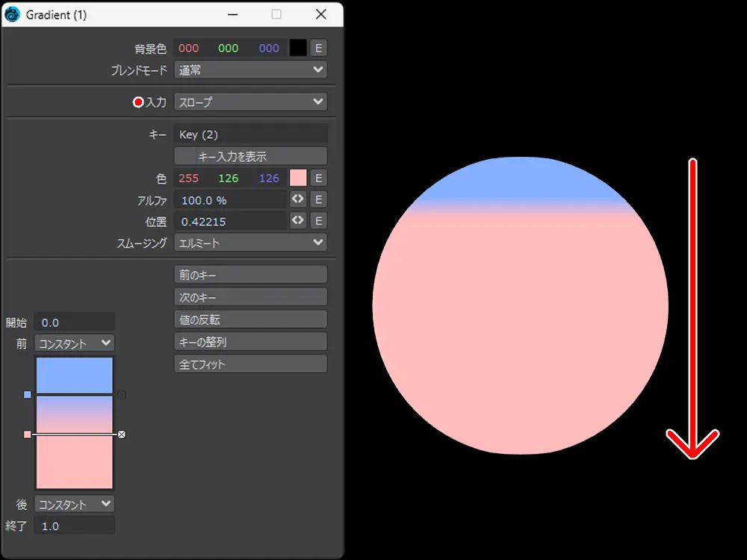This screenshot has width=747, height=560.
Task: Click the 値の反転 button
Action: (250, 320)
